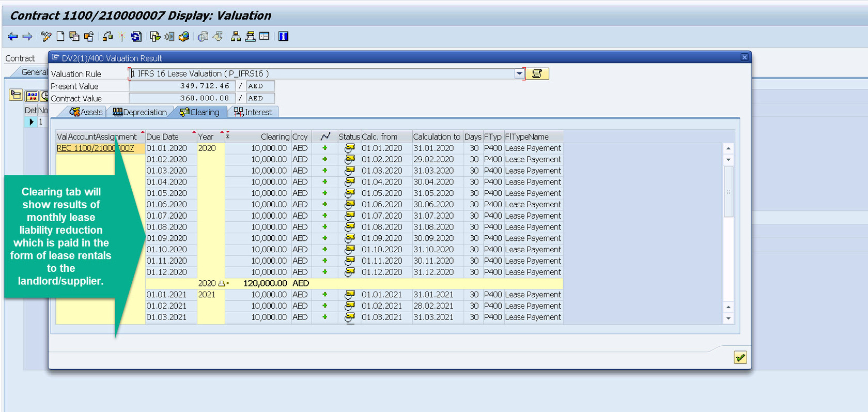This screenshot has width=868, height=412.
Task: Toggle display/change mode with pencil icon
Action: pos(46,37)
